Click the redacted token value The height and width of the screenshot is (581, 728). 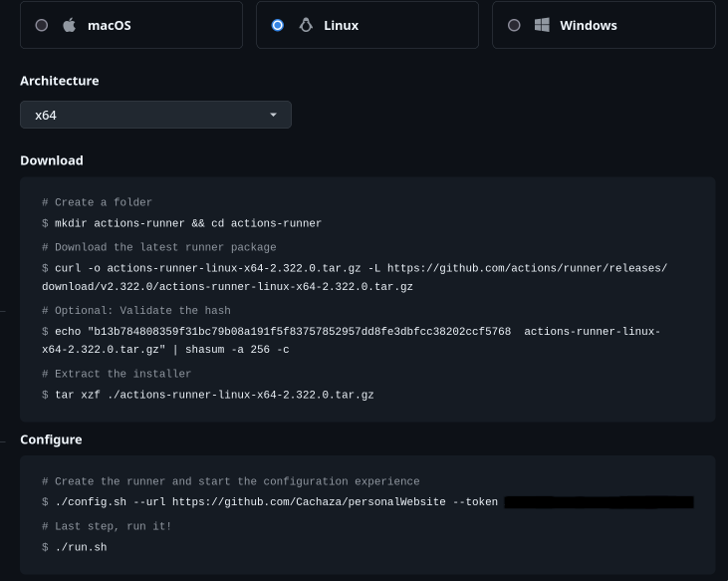point(599,502)
